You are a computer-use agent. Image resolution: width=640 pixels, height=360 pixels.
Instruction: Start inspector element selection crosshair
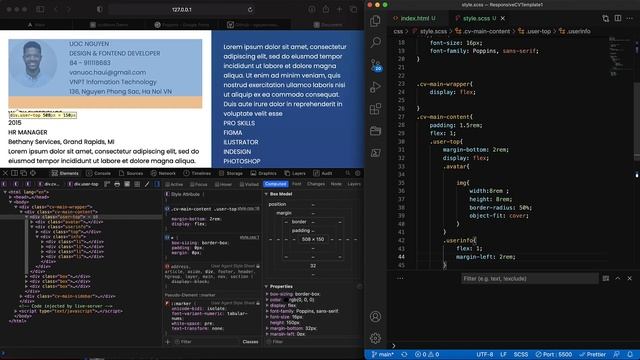tap(33, 173)
